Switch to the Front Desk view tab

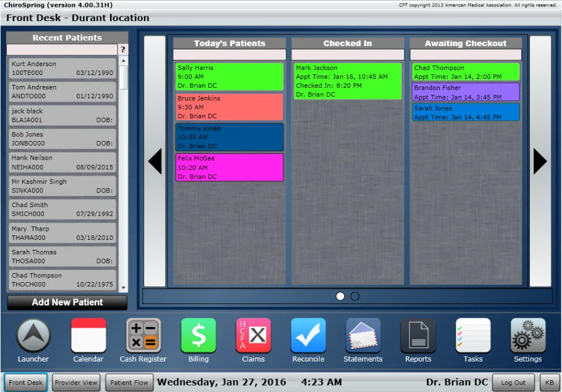(26, 382)
